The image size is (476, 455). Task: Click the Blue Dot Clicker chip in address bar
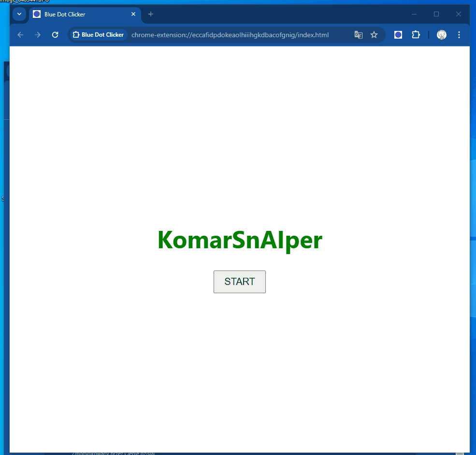tap(99, 35)
